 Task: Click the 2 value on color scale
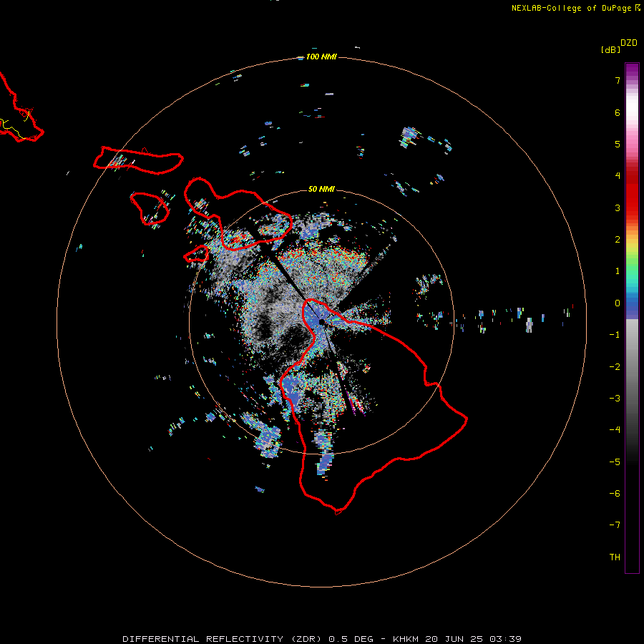[618, 240]
